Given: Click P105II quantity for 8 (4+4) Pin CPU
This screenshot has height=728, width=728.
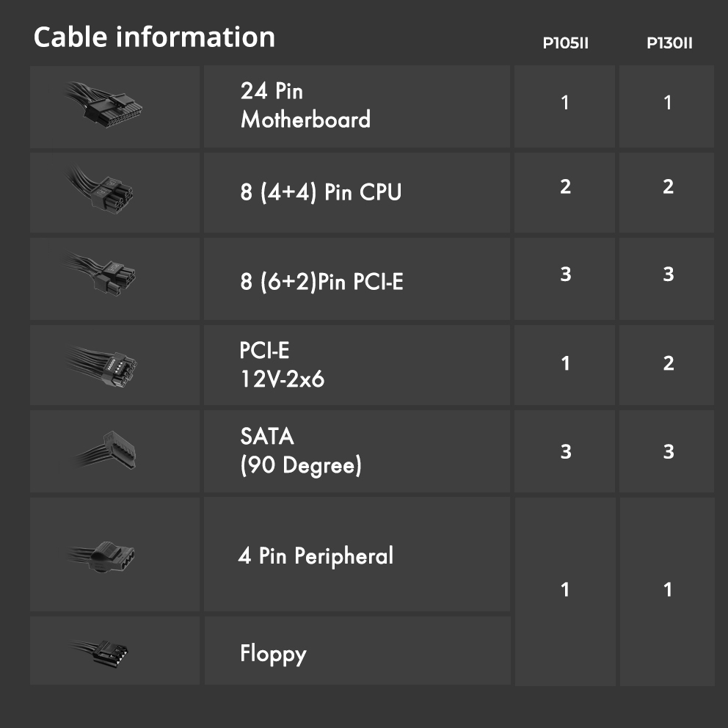Looking at the screenshot, I should click(565, 186).
